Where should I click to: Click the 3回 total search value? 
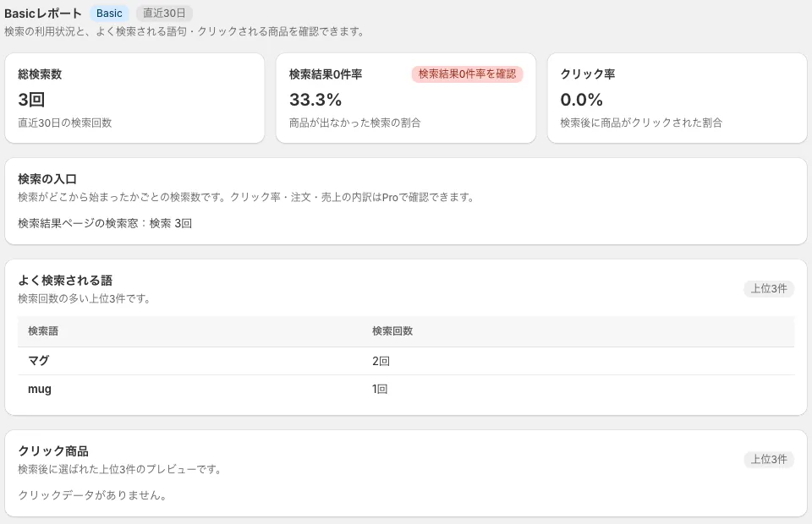pyautogui.click(x=31, y=100)
